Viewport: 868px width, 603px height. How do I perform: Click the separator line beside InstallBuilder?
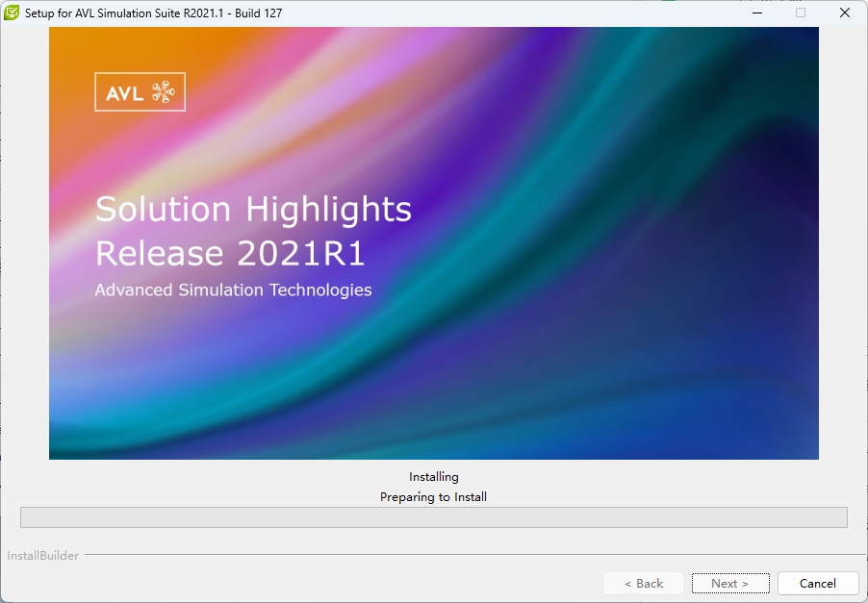tap(472, 555)
